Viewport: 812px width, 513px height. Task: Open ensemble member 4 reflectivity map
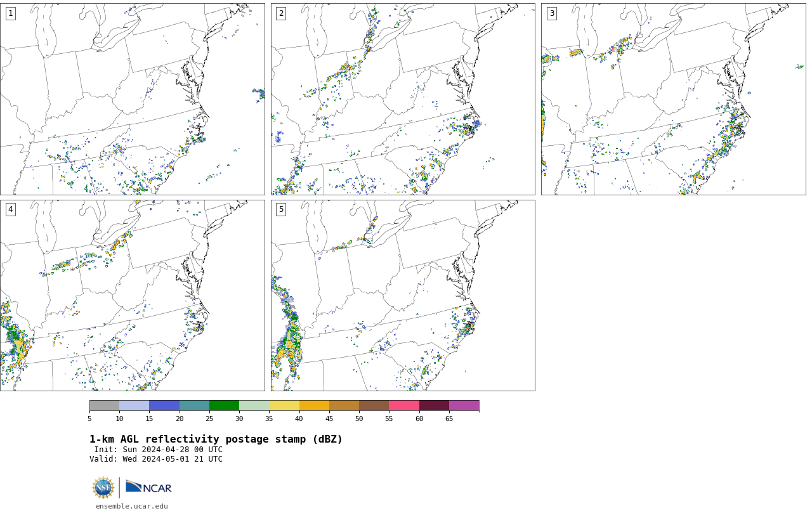pos(132,295)
